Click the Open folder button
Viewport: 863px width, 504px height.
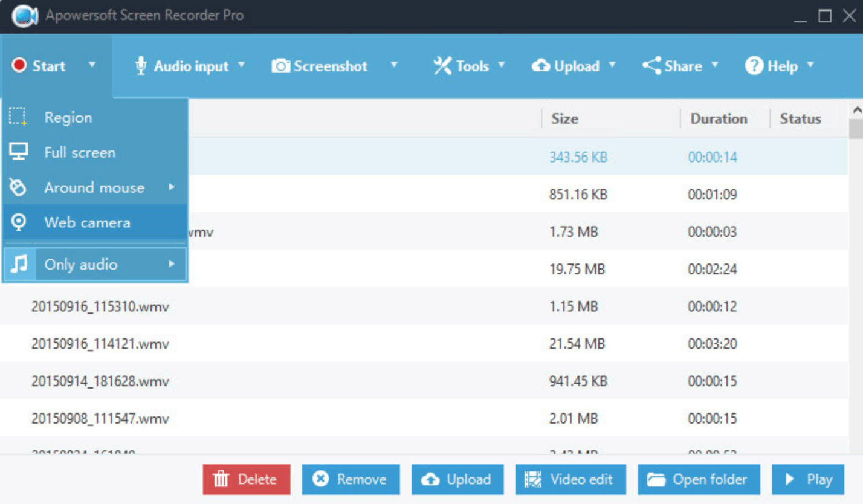(x=699, y=480)
